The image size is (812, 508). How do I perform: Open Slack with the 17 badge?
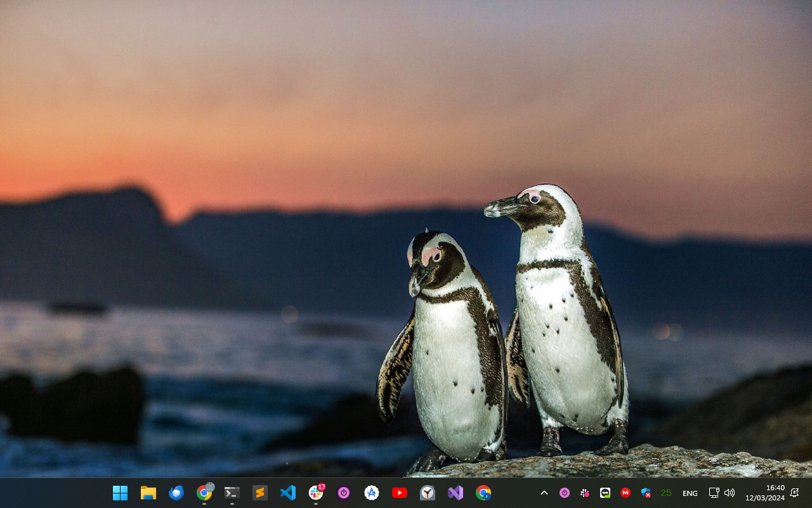point(316,493)
